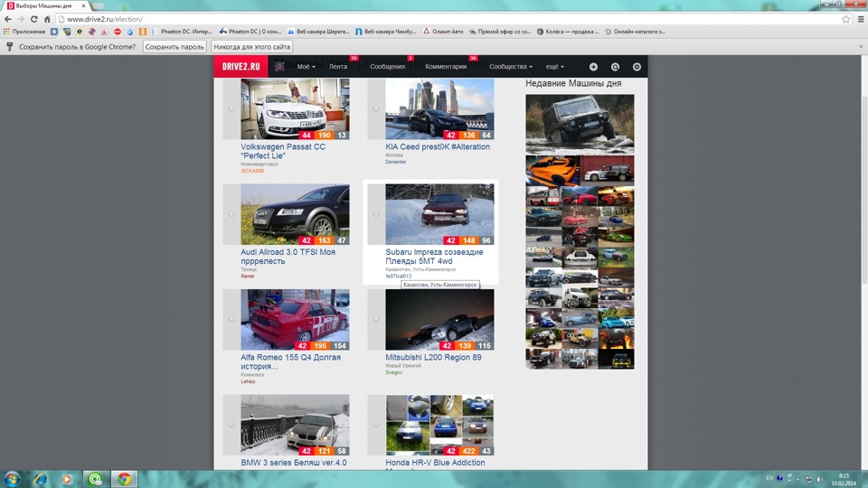Open the settings gear icon in the site header

point(637,67)
